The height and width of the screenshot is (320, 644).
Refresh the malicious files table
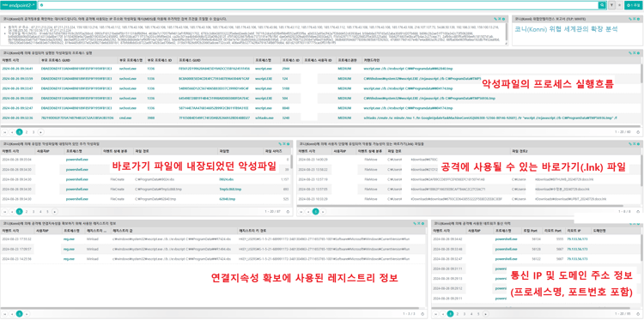(x=288, y=212)
